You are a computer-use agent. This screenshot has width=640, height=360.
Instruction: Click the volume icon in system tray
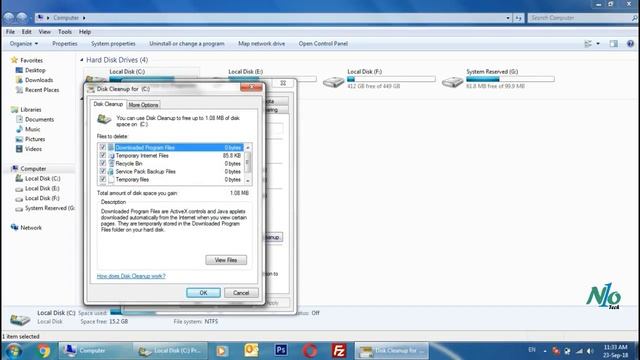(x=590, y=351)
